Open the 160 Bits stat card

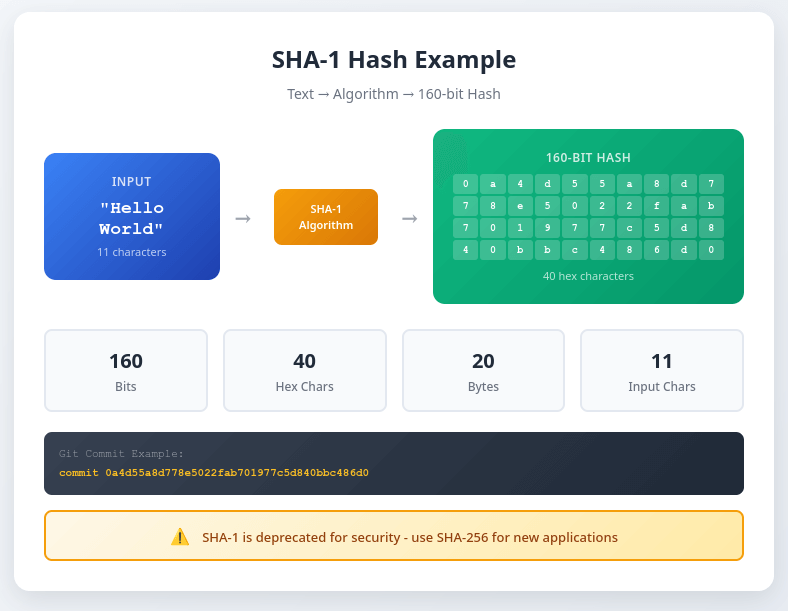[126, 371]
